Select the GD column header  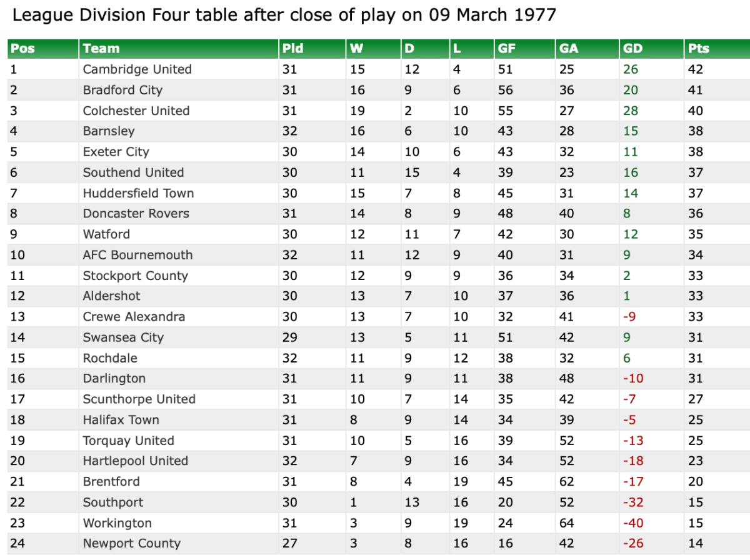coord(633,49)
